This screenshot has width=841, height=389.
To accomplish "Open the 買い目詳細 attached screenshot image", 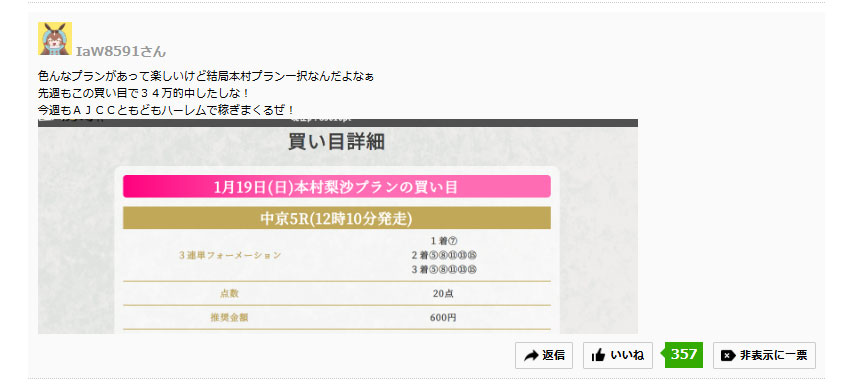I will pyautogui.click(x=338, y=226).
